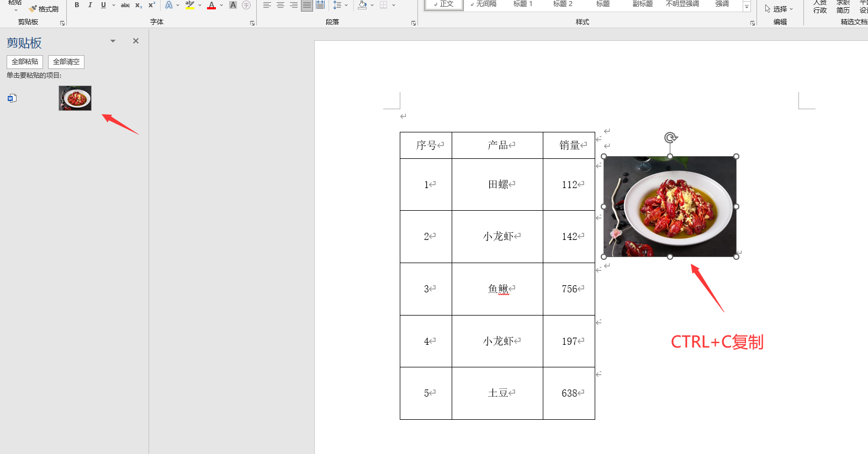Open the highlight color dropdown arrow
Screen dimensions: 868x454
[x=200, y=5]
